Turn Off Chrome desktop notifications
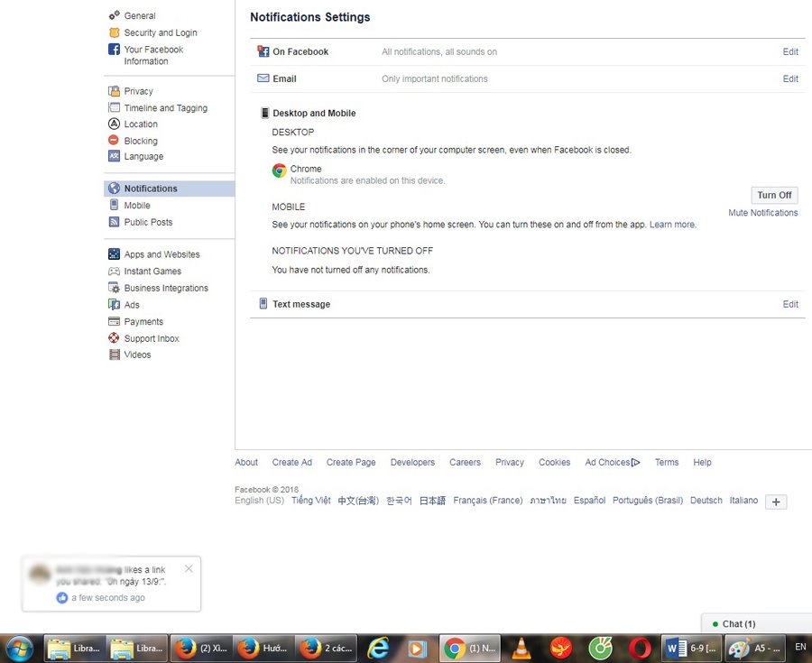Viewport: 812px width, 663px height. (774, 195)
